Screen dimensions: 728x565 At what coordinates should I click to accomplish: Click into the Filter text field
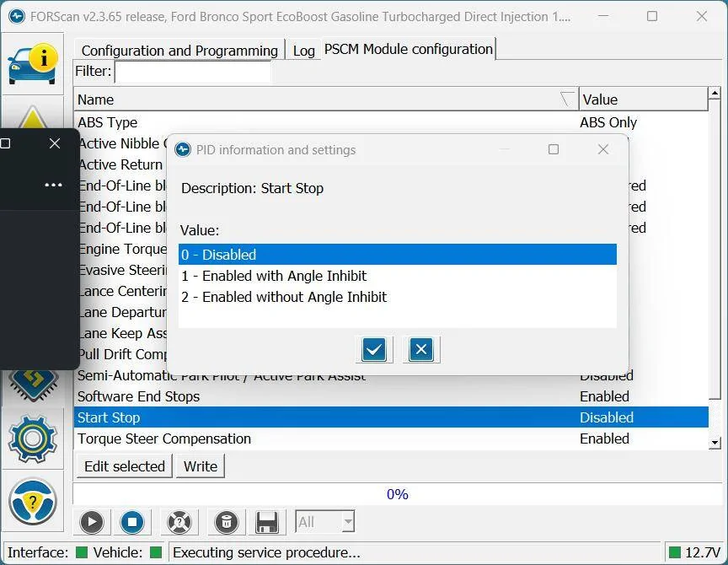pyautogui.click(x=193, y=72)
